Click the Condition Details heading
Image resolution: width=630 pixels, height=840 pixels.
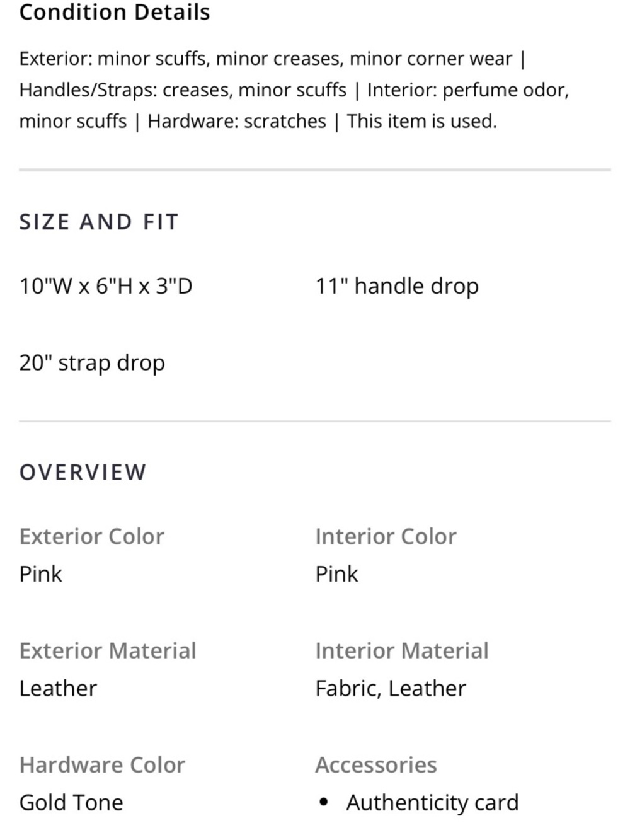(x=115, y=12)
